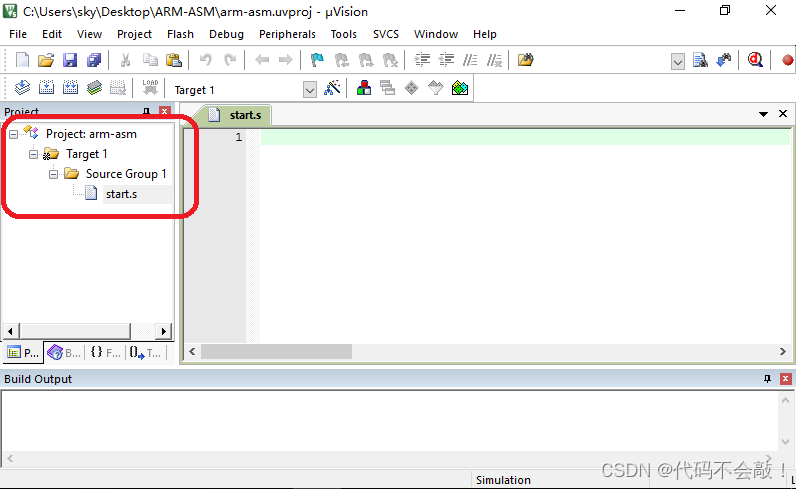This screenshot has height=489, width=800.
Task: Launch the Pack Installer icon
Action: pos(460,88)
